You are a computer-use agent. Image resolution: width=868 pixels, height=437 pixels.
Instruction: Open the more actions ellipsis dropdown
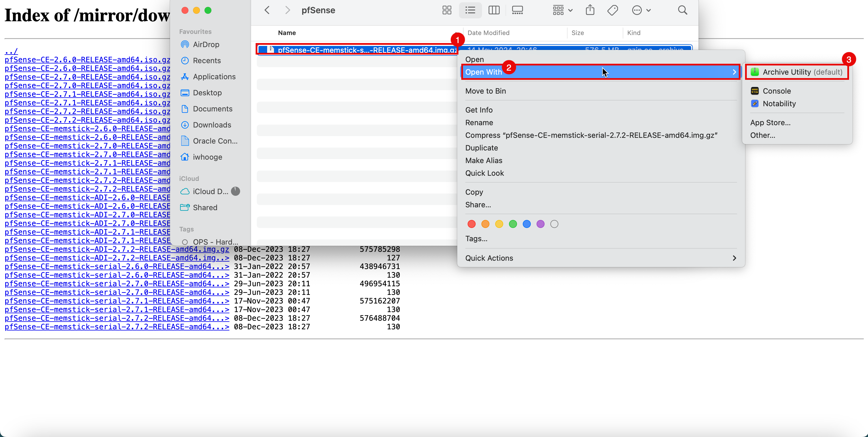pyautogui.click(x=641, y=10)
